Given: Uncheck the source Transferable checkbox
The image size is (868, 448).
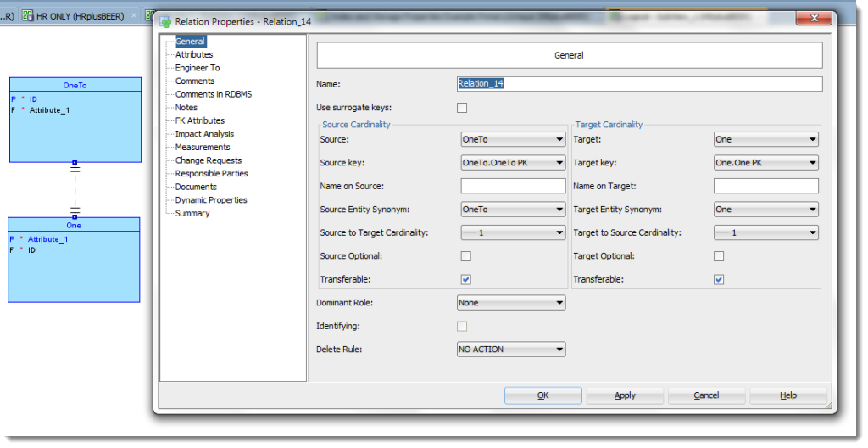Looking at the screenshot, I should tap(465, 279).
